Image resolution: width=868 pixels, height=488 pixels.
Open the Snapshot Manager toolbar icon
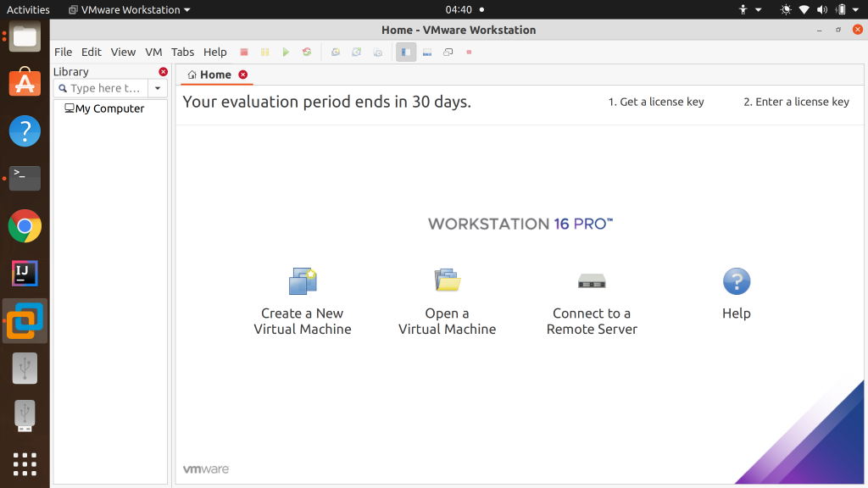378,53
